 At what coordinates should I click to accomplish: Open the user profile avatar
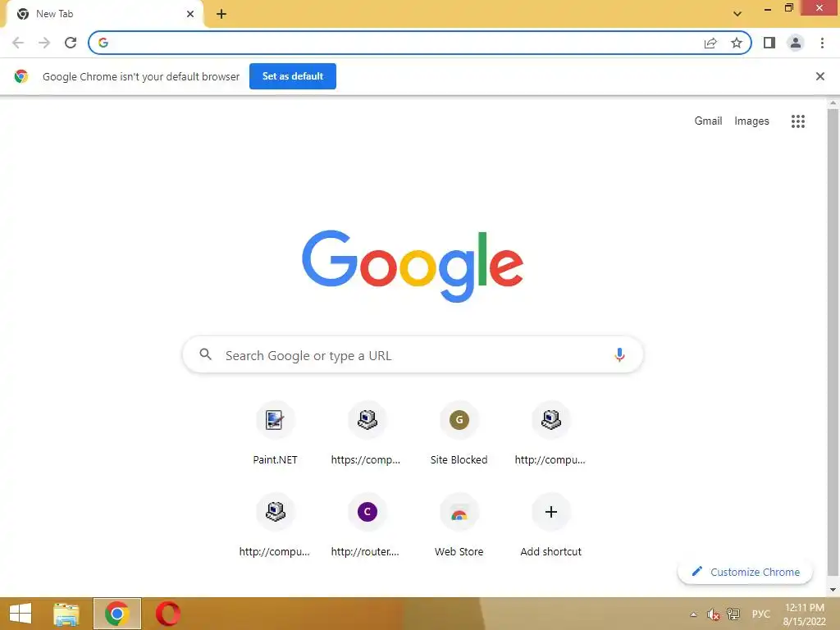pyautogui.click(x=796, y=43)
